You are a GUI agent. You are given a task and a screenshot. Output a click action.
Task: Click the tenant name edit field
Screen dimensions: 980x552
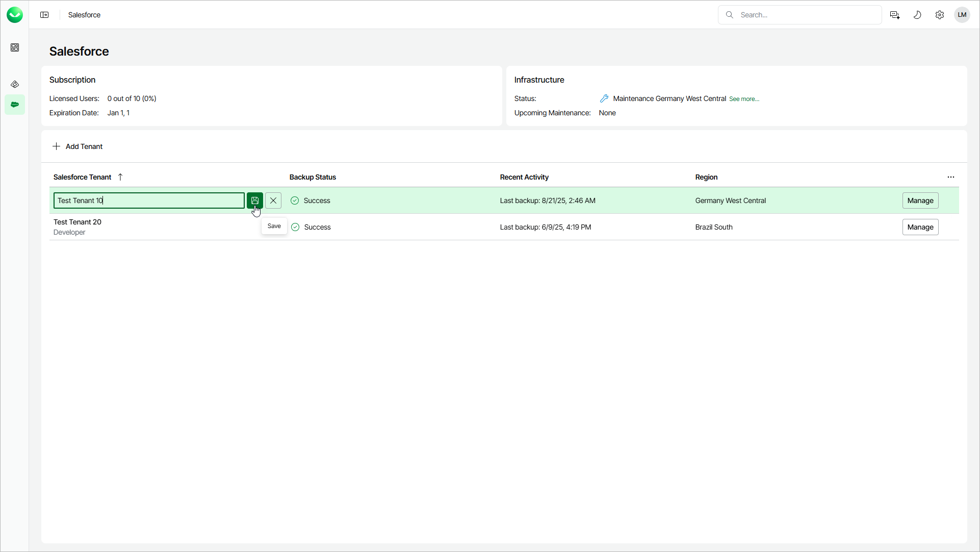click(x=149, y=200)
